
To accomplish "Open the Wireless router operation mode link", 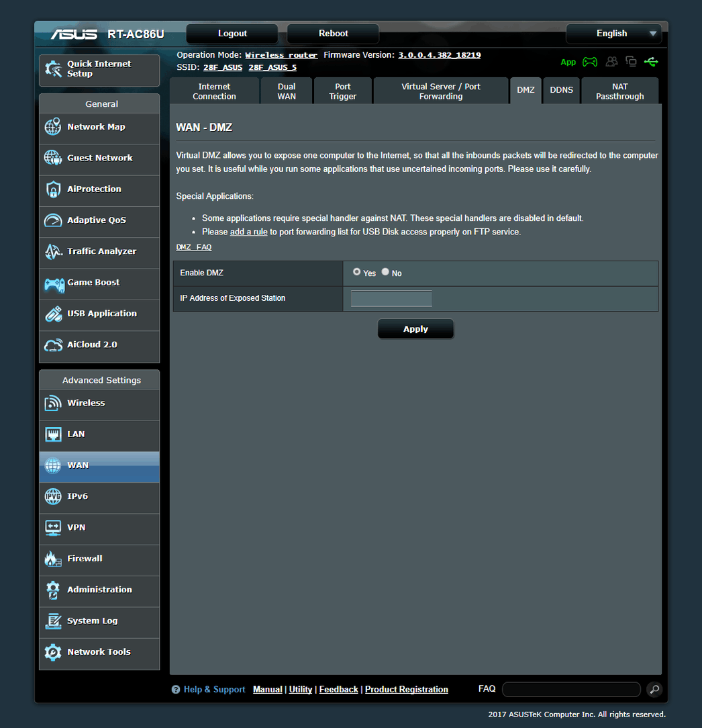I will point(281,55).
